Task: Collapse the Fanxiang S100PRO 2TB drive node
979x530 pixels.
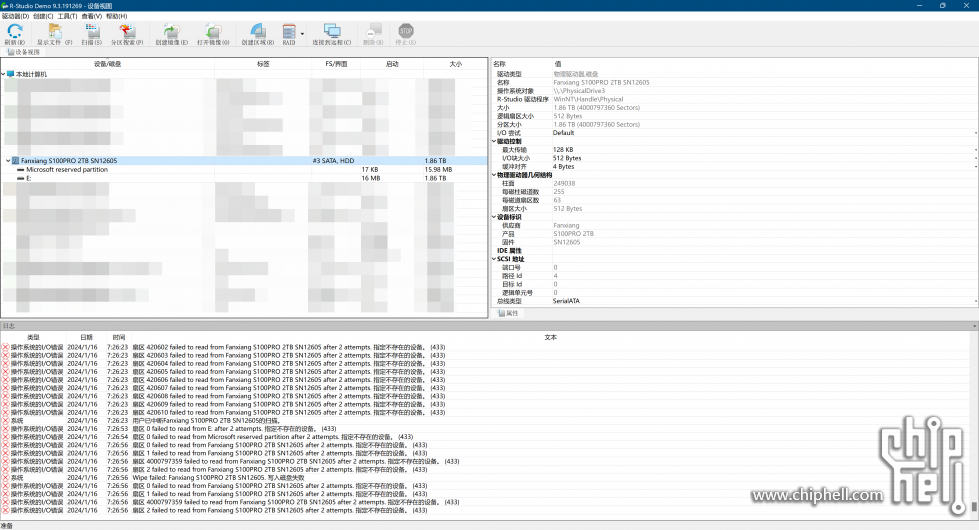Action: 8,160
